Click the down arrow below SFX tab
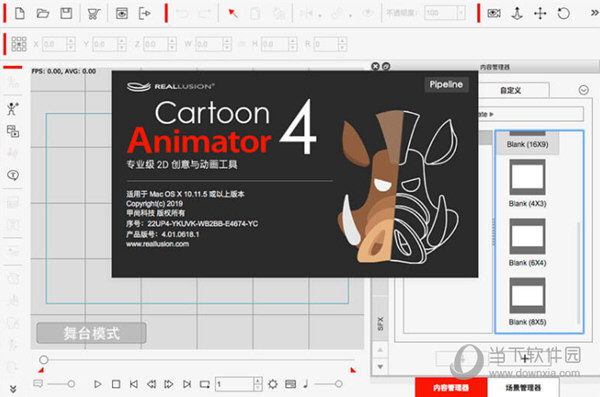The height and width of the screenshot is (397, 600). coord(380,366)
